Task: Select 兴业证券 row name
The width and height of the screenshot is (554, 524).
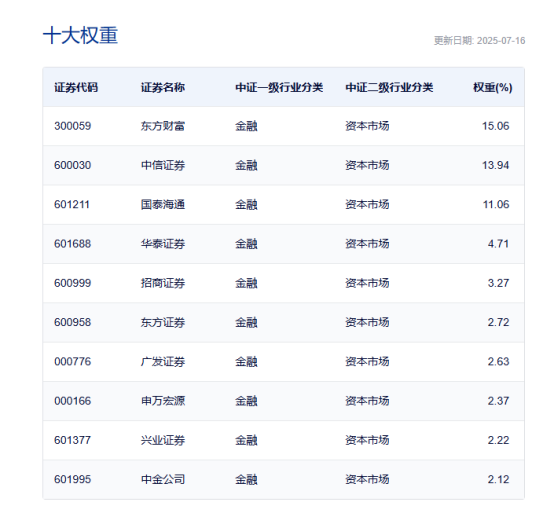Action: [163, 440]
